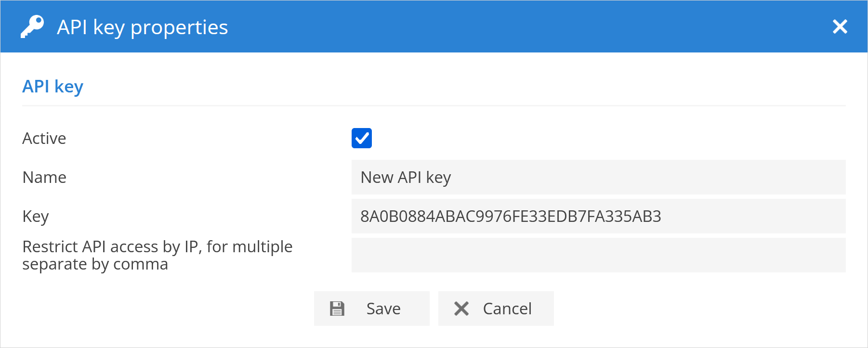Click the empty blue title bar area
The width and height of the screenshot is (868, 348).
(x=530, y=26)
